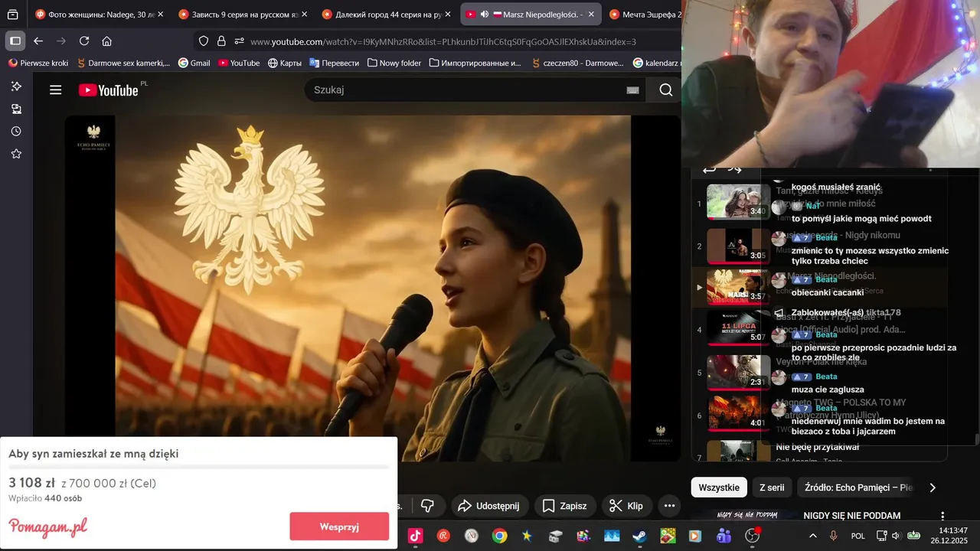Go to YouTube home via logo
The width and height of the screenshot is (980, 551).
[108, 90]
